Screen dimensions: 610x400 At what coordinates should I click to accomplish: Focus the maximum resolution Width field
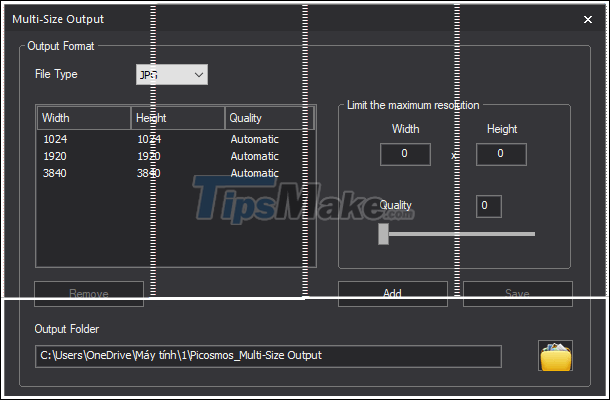click(405, 154)
